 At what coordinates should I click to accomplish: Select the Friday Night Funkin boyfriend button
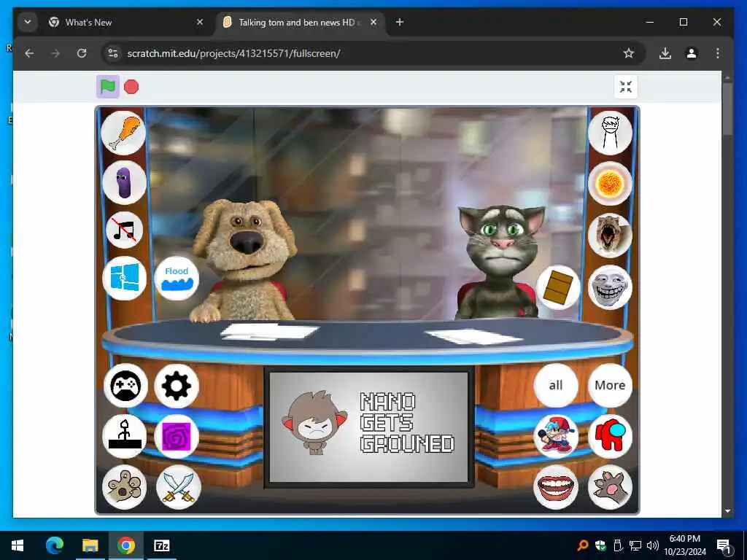[556, 436]
